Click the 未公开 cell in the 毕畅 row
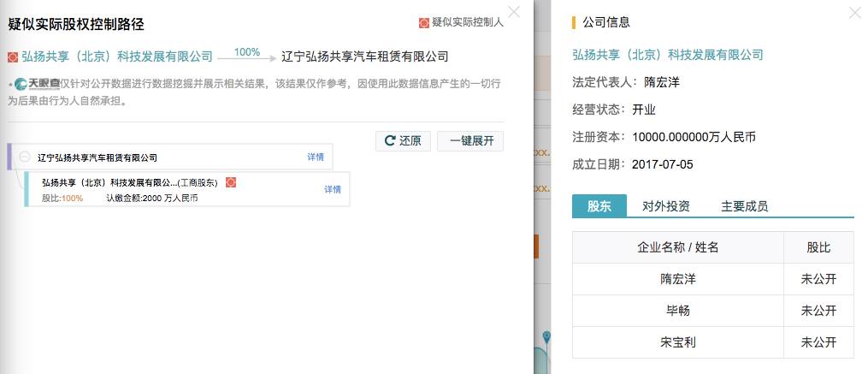The height and width of the screenshot is (374, 868). pos(818,311)
